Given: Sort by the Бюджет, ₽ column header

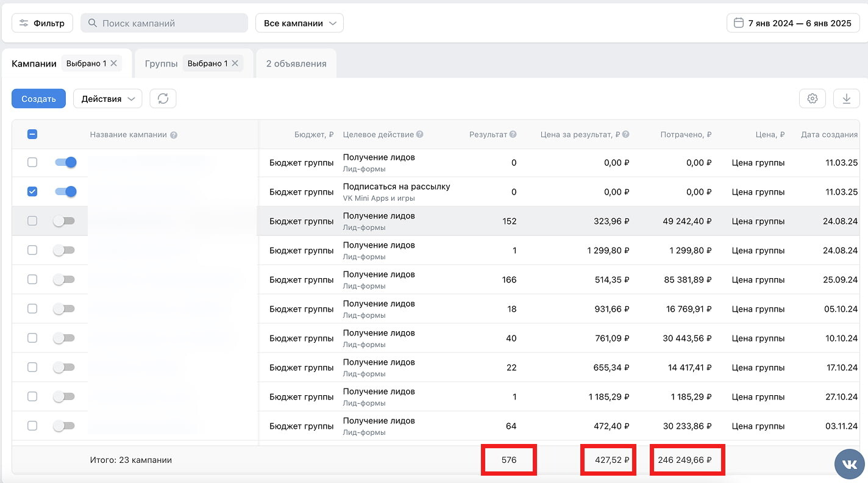Looking at the screenshot, I should tap(314, 135).
